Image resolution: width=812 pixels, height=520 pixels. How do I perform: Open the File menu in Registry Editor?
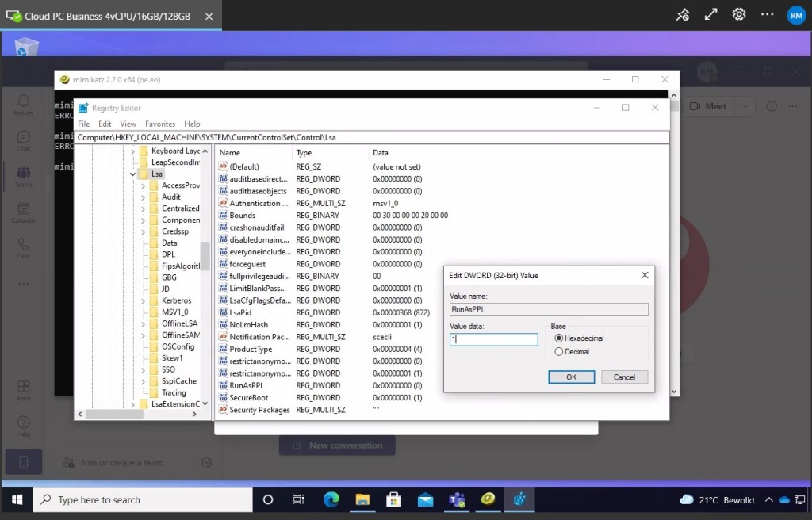[x=84, y=124]
